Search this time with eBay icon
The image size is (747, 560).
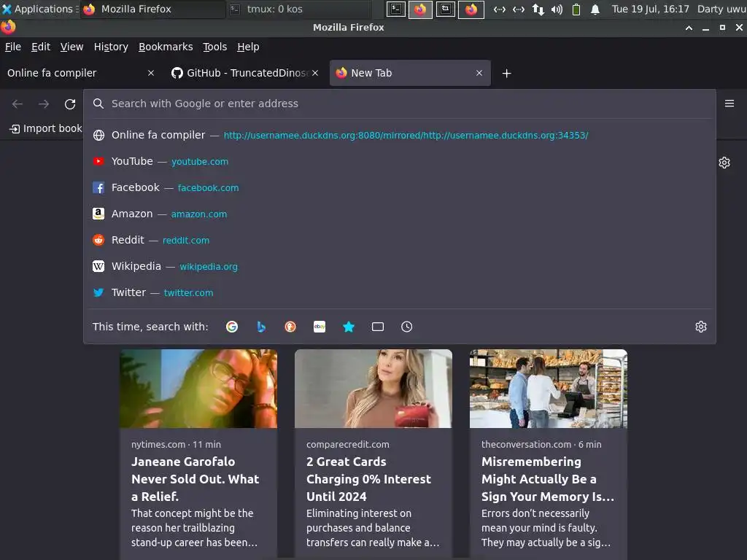point(320,327)
